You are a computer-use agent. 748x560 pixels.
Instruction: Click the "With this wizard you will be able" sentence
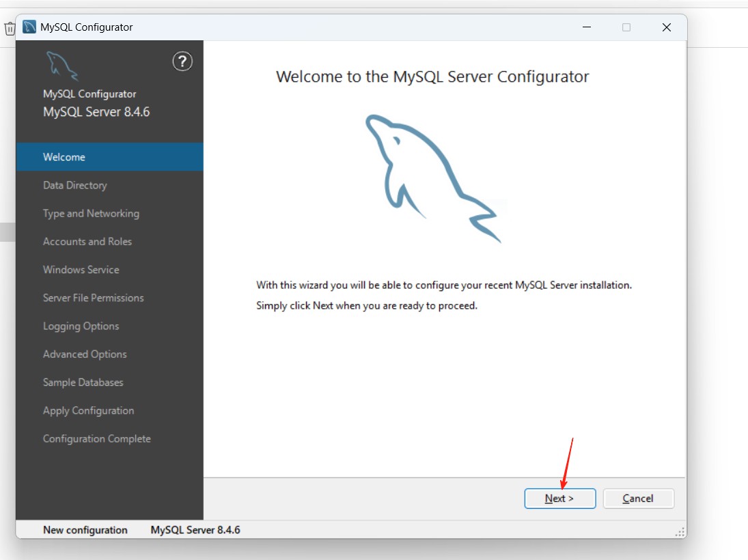(x=443, y=285)
